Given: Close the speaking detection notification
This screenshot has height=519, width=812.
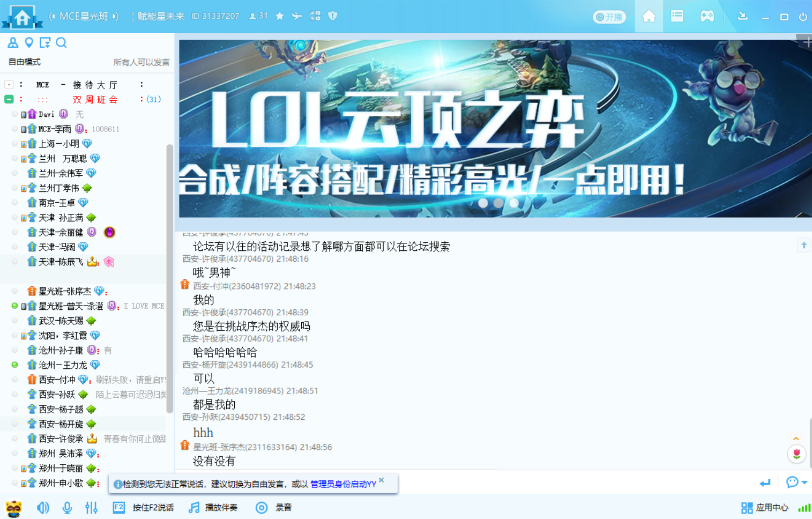Looking at the screenshot, I should point(382,480).
